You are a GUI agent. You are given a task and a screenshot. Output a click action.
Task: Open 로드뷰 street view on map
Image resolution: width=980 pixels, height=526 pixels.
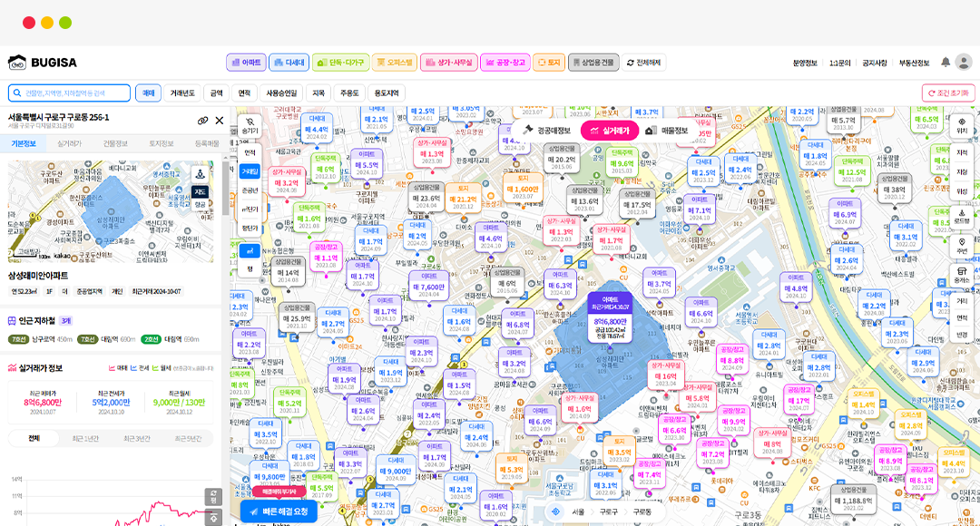pos(962,216)
